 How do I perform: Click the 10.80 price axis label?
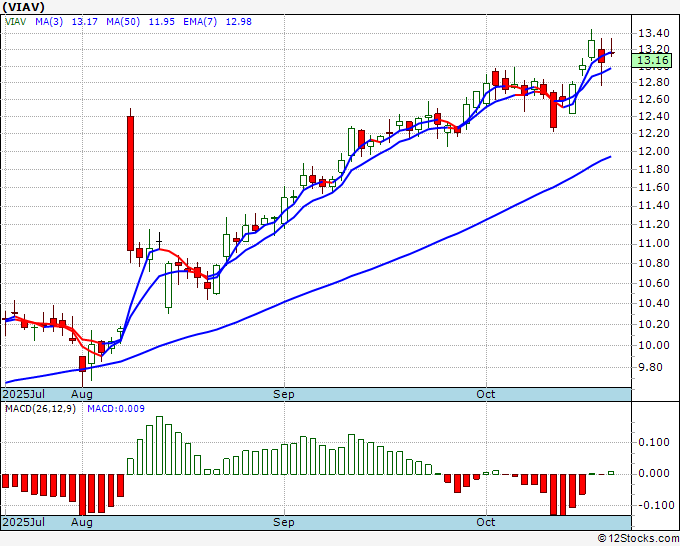(654, 263)
